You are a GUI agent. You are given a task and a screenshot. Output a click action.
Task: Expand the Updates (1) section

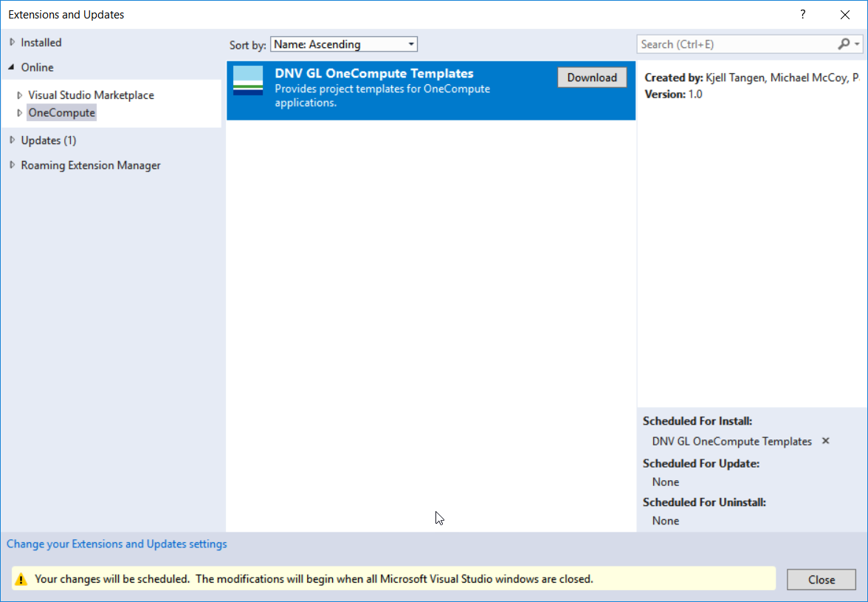12,140
